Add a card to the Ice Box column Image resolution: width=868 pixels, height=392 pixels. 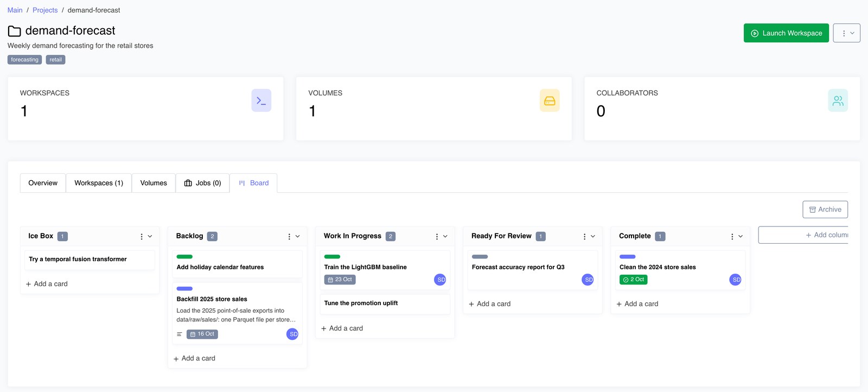(47, 284)
